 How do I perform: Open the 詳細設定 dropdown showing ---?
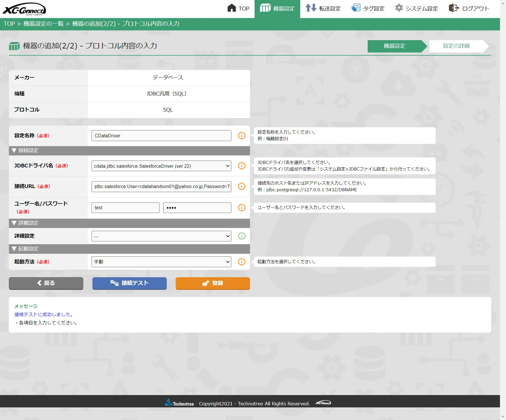coord(161,236)
